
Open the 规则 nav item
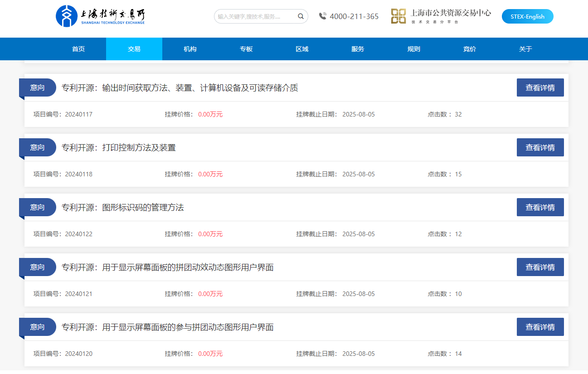coord(414,49)
